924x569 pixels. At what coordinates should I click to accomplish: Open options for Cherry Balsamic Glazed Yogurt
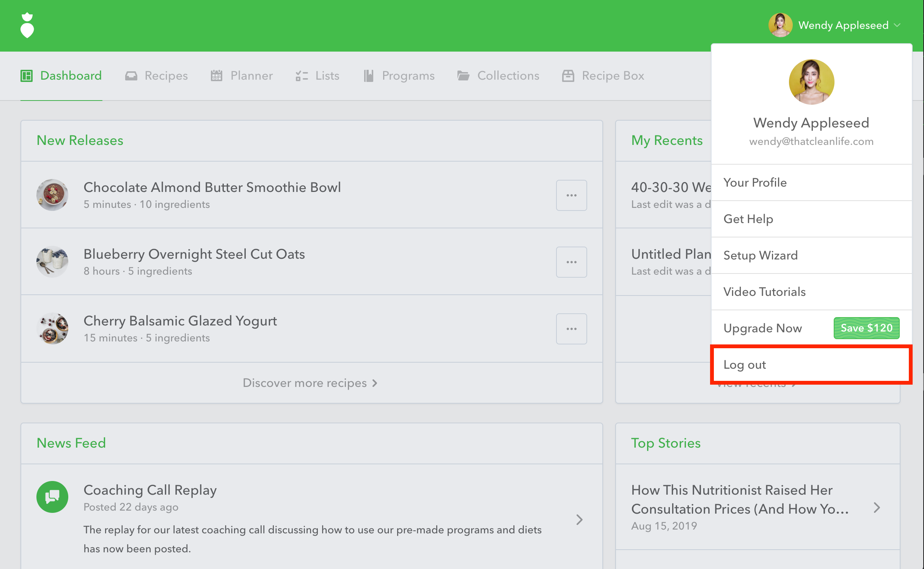click(571, 329)
